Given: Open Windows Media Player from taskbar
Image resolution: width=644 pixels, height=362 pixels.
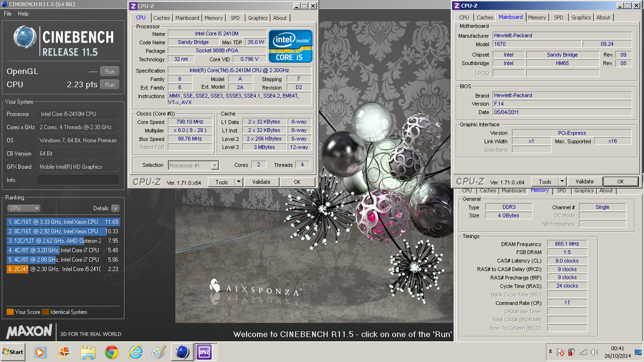Looking at the screenshot, I should pos(40,352).
